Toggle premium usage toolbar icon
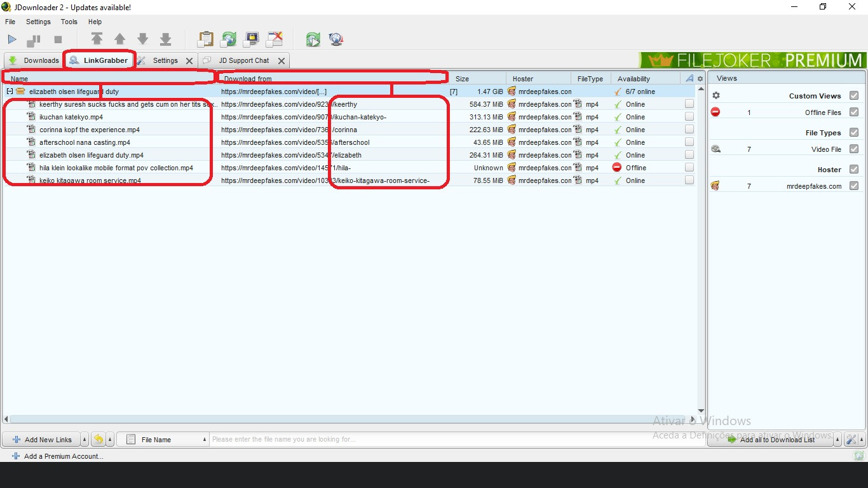The image size is (868, 488). click(x=252, y=39)
